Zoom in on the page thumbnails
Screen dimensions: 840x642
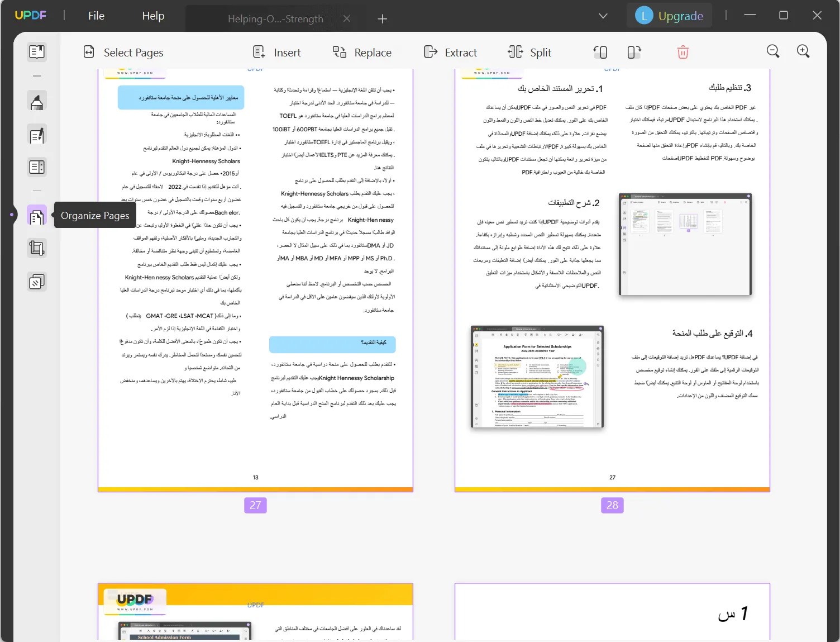click(x=803, y=51)
